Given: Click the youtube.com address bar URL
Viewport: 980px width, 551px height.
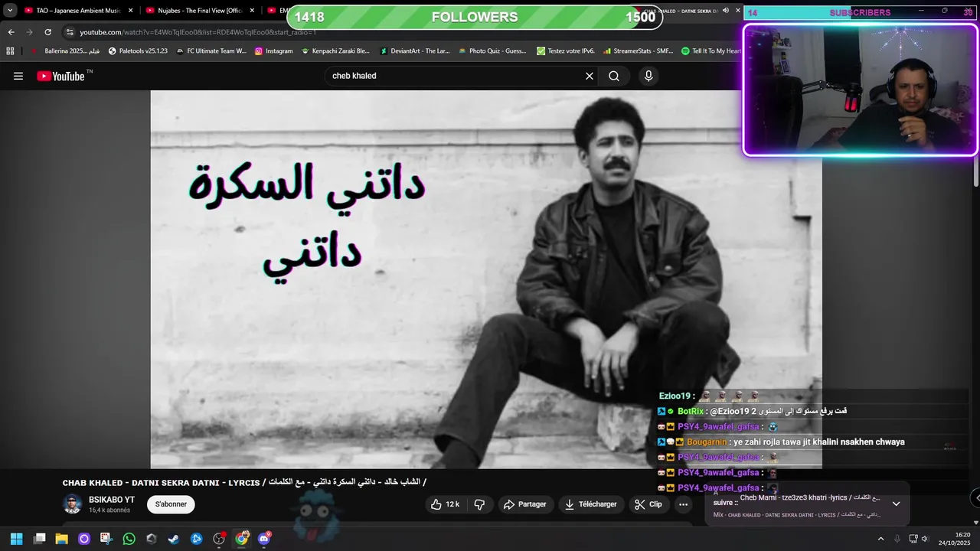Looking at the screenshot, I should 198,32.
